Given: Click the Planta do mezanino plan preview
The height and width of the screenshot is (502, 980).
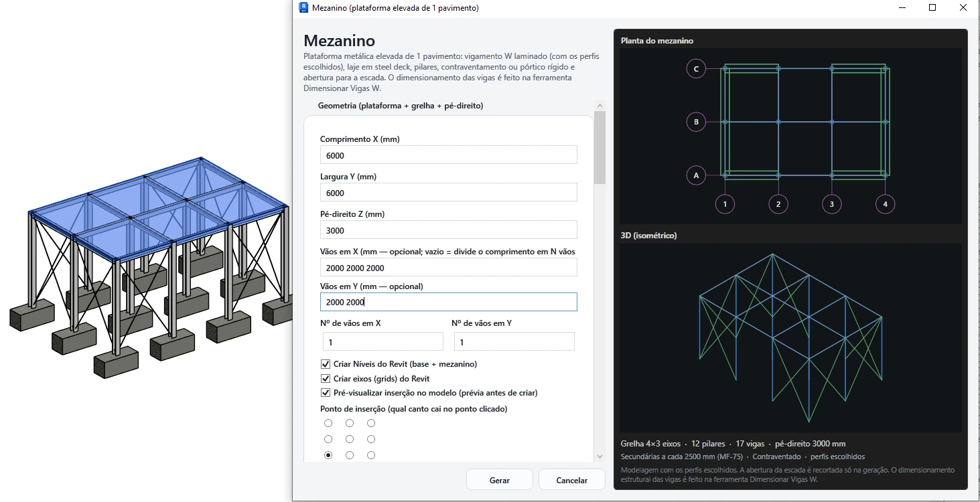Looking at the screenshot, I should tap(790, 136).
